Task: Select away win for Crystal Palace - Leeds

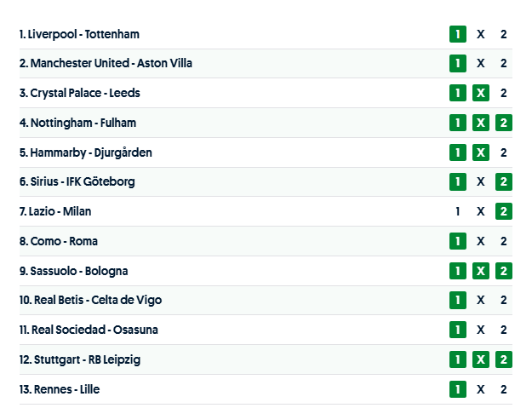Action: pyautogui.click(x=504, y=94)
